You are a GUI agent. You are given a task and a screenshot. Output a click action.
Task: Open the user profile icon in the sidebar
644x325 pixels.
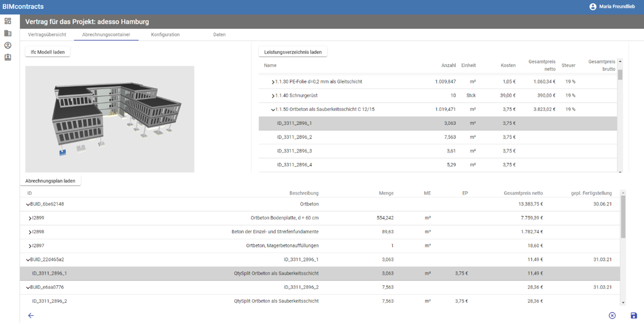click(7, 45)
